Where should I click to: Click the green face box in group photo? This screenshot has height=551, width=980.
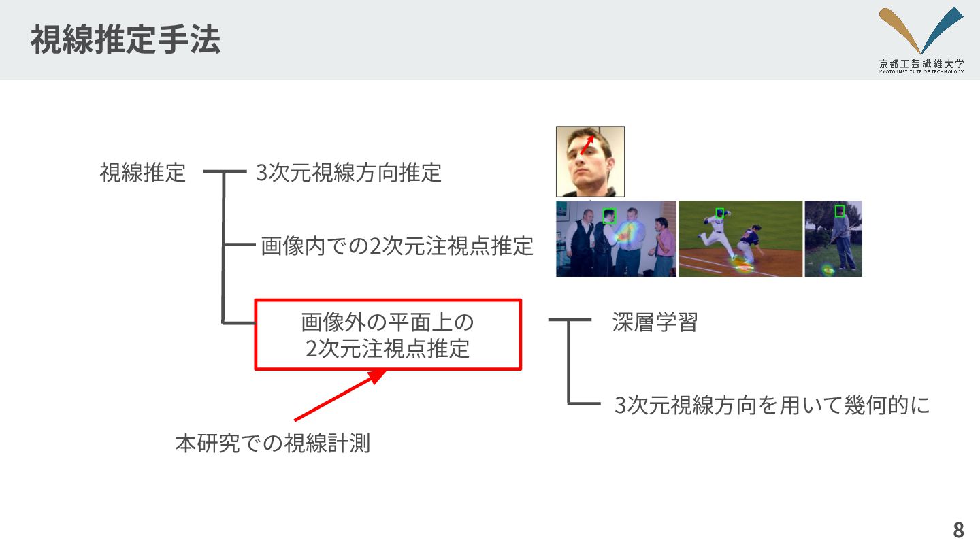point(609,216)
